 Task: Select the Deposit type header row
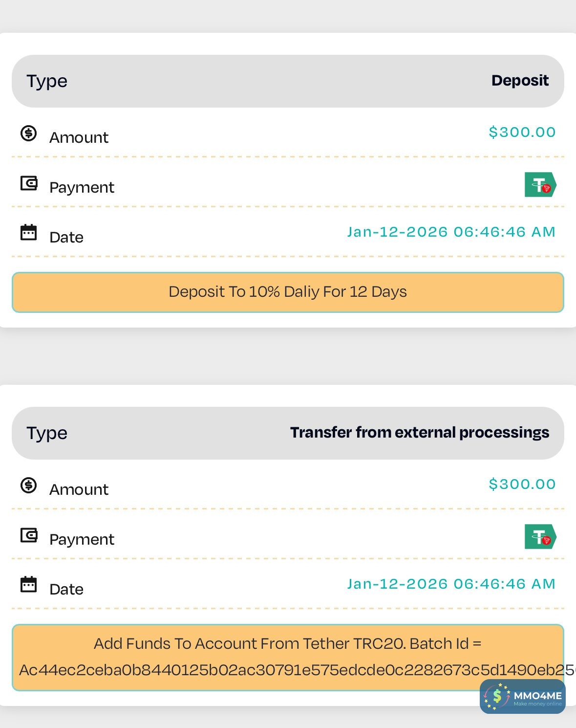click(288, 81)
